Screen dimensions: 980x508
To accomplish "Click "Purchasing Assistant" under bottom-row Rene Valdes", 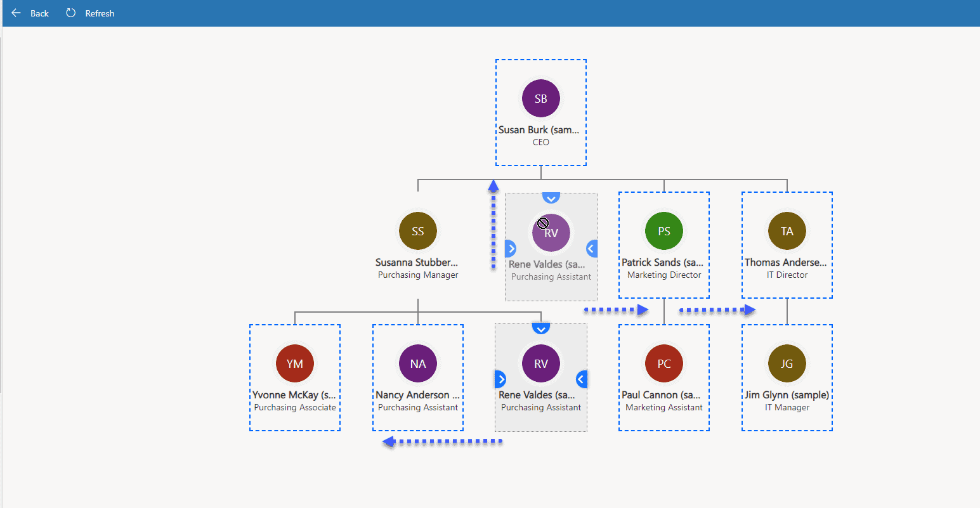I will coord(541,408).
